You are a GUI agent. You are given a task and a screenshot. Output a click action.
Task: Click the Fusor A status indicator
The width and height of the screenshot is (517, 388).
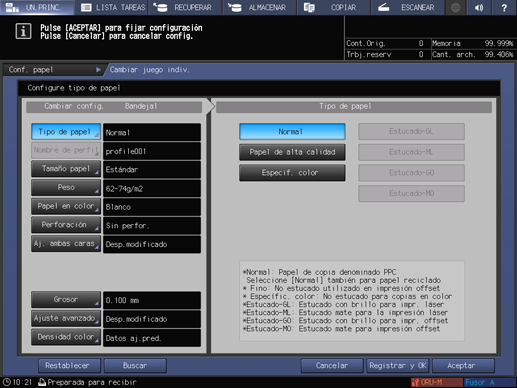pos(489,382)
